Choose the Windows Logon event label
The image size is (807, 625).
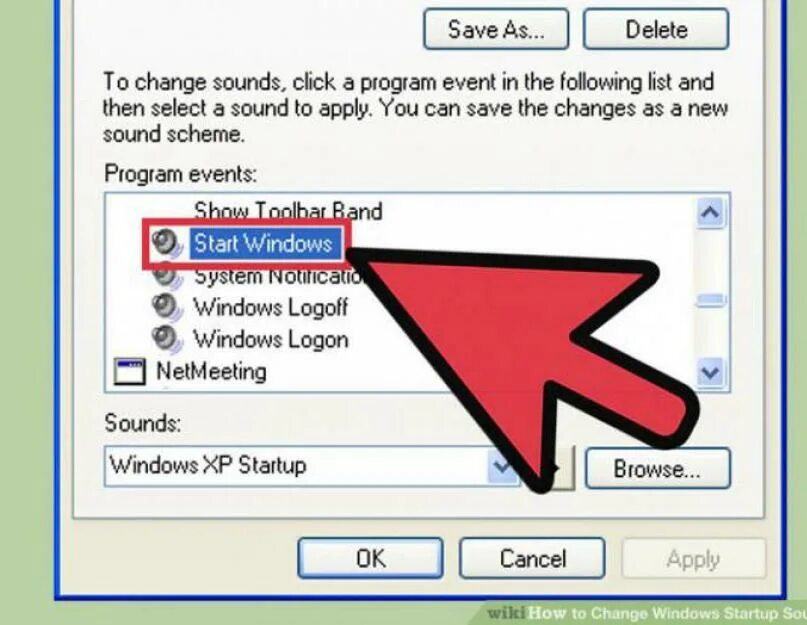[x=271, y=340]
